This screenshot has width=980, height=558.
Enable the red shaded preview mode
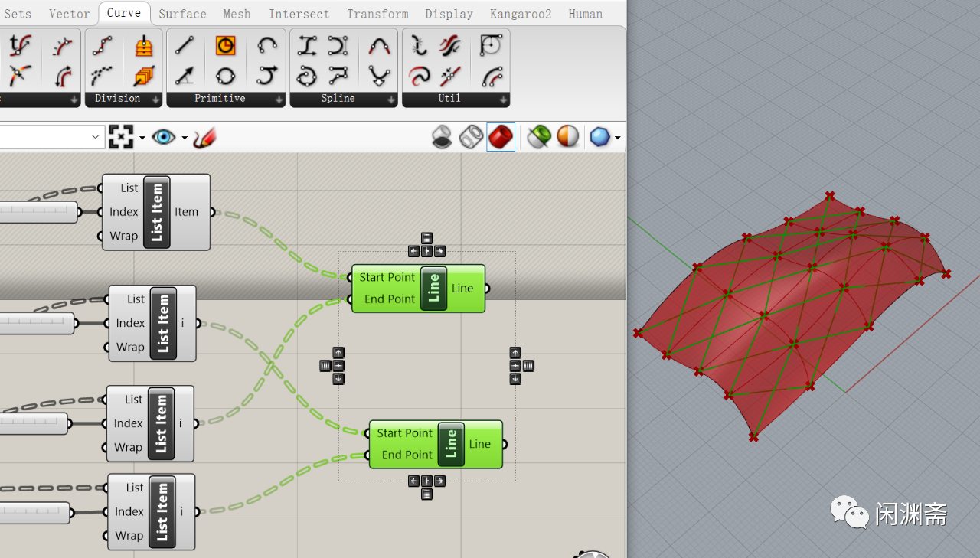point(501,137)
